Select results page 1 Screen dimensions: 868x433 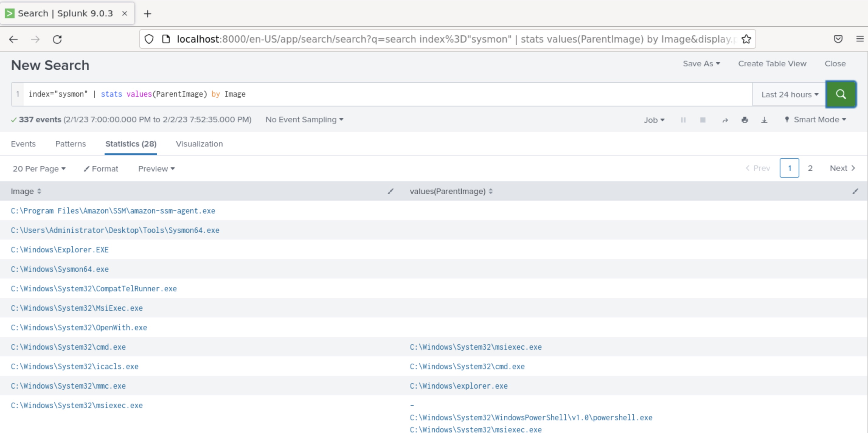(789, 168)
